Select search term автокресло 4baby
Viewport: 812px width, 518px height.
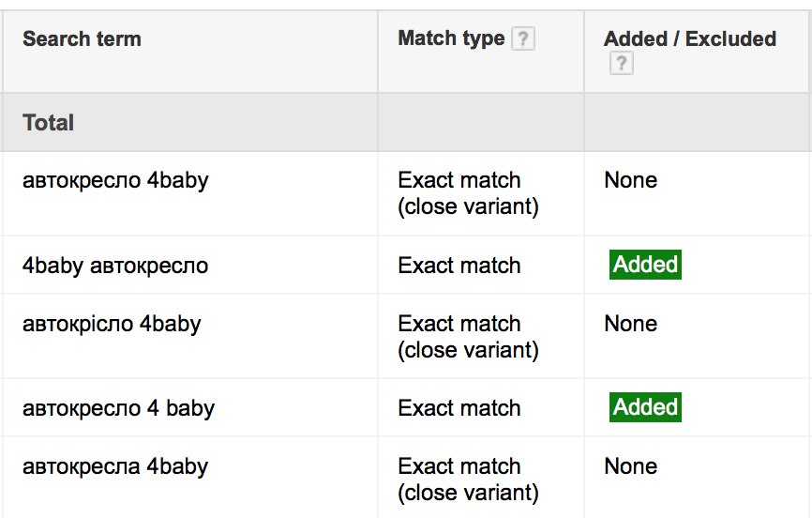(x=115, y=180)
